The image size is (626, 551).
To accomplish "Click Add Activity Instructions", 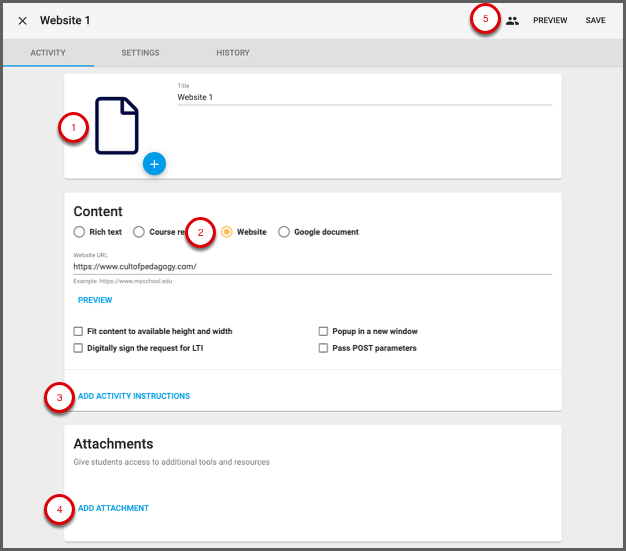I will [134, 396].
